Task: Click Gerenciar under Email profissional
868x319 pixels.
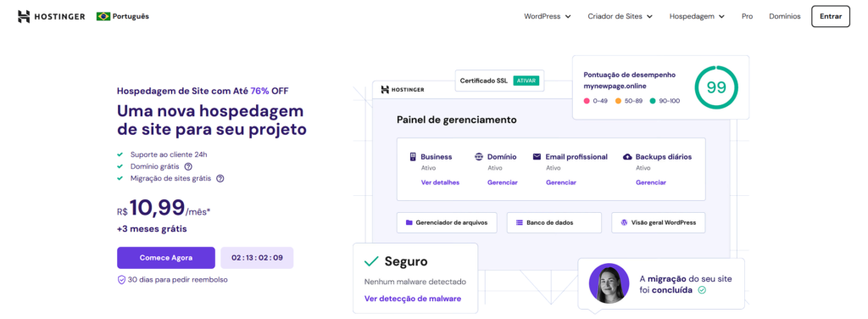Action: coord(561,182)
